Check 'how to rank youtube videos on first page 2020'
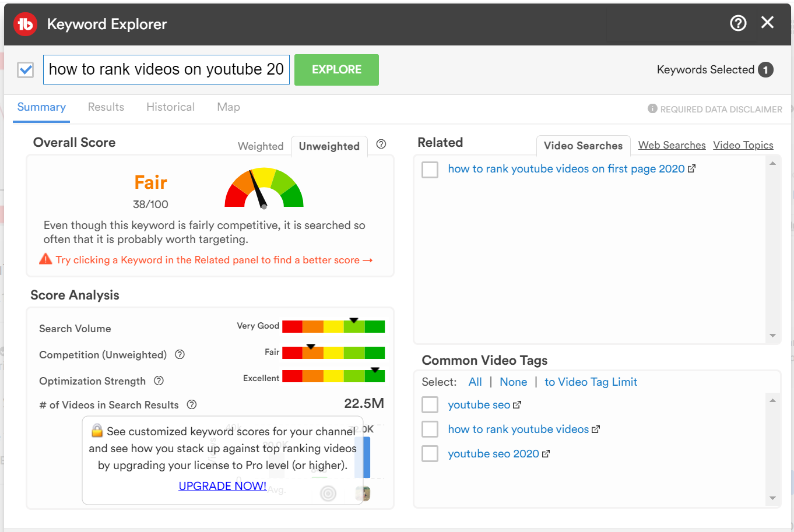Image resolution: width=794 pixels, height=532 pixels. (x=430, y=170)
